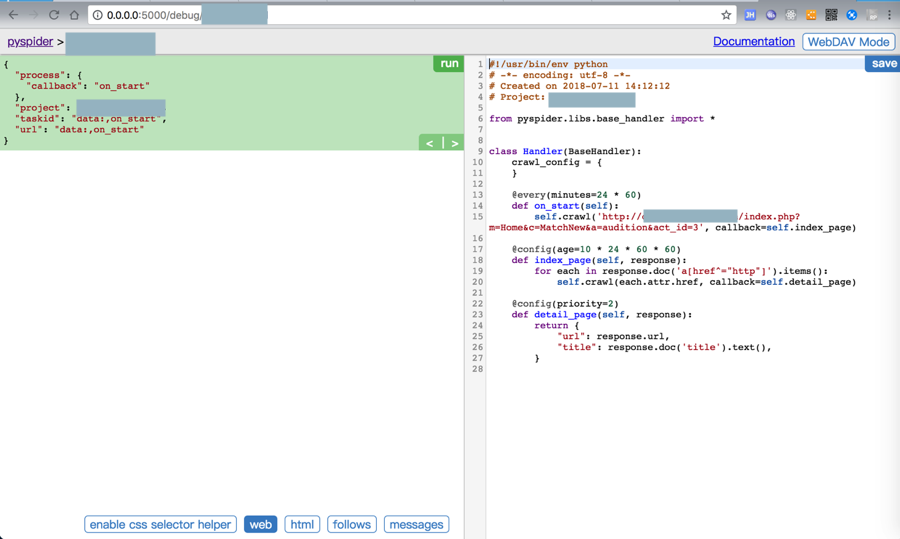The image size is (900, 539).
Task: Save the script with the save button
Action: [883, 64]
